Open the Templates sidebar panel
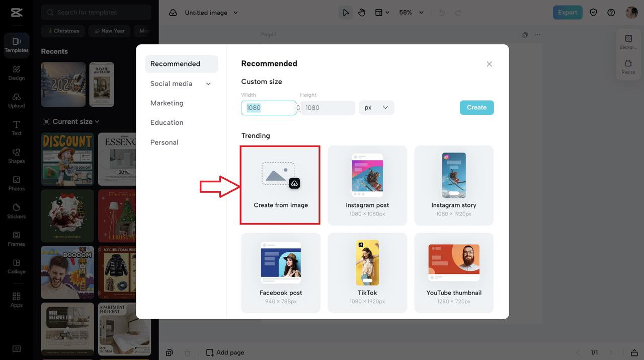Viewport: 644px width, 360px height. coord(17,45)
